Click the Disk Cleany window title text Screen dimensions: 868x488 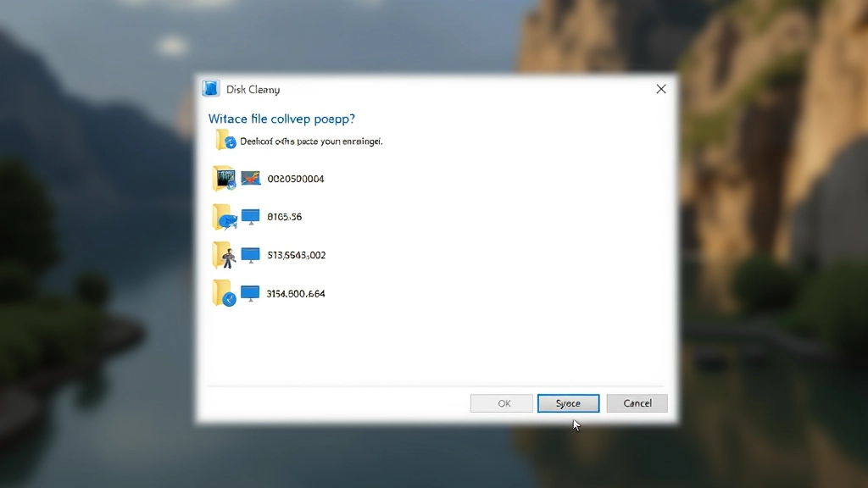point(253,90)
